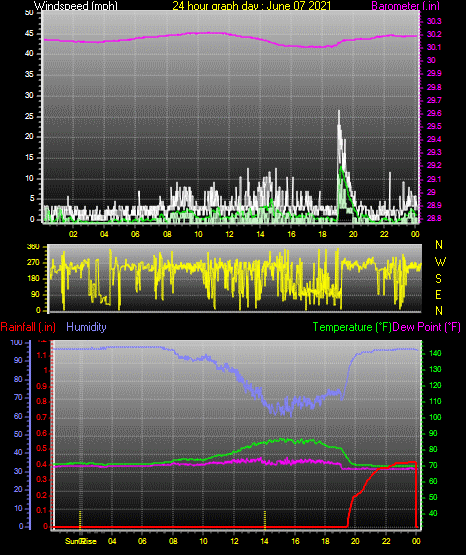Click the "45" windspeed axis value
Screen dimensions: 466x555
click(29, 34)
